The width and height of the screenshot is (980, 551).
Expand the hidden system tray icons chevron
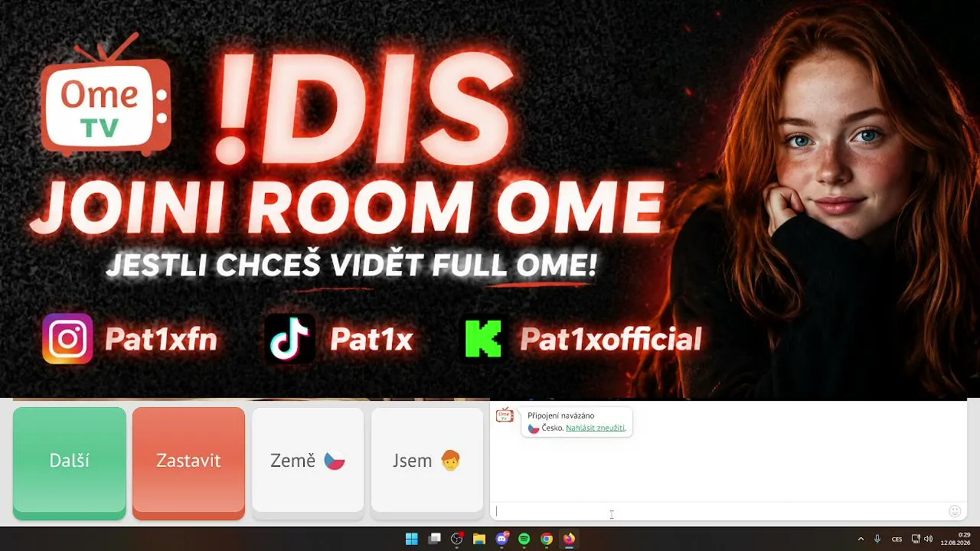(x=861, y=539)
